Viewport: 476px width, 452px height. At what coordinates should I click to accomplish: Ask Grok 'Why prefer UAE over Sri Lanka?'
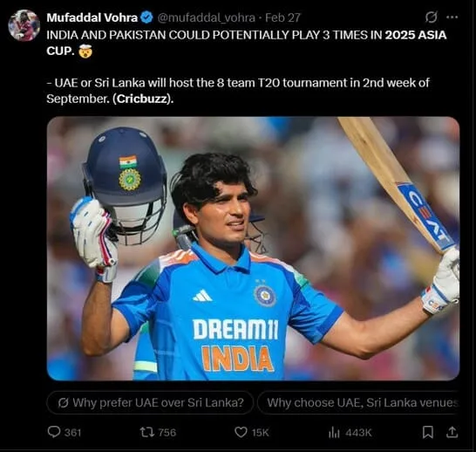click(151, 403)
